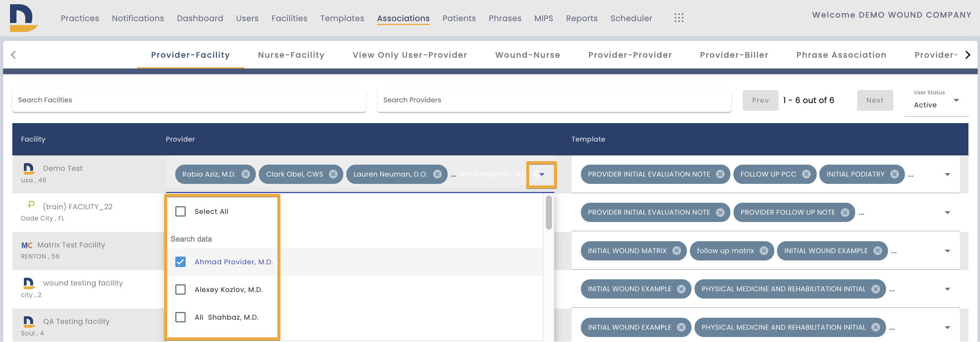
Task: Remove PHYSICAL MEDICINE chip from QA Testing facility
Action: click(x=876, y=327)
